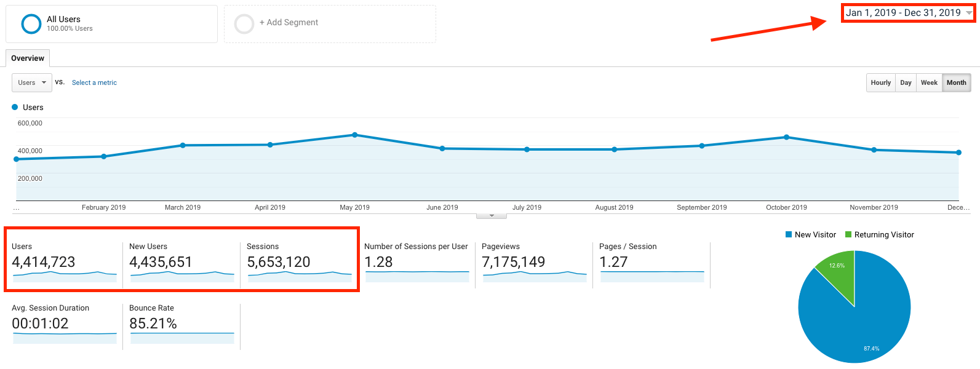The height and width of the screenshot is (369, 980).
Task: Click the New Users value 4,435,651
Action: [x=161, y=262]
